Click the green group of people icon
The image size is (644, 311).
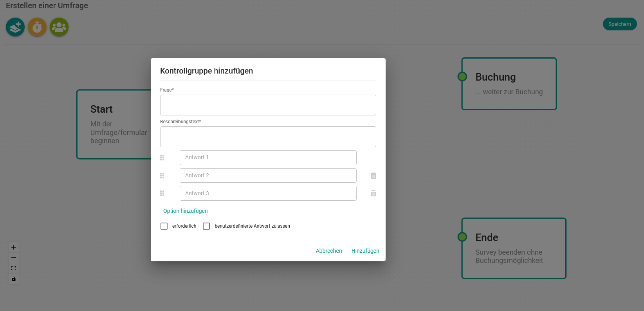tap(59, 27)
